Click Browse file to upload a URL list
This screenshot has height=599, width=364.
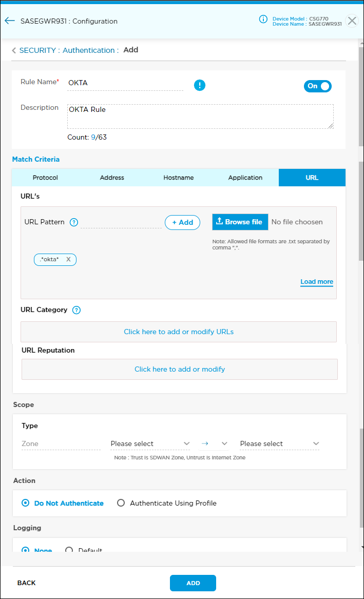pyautogui.click(x=240, y=222)
